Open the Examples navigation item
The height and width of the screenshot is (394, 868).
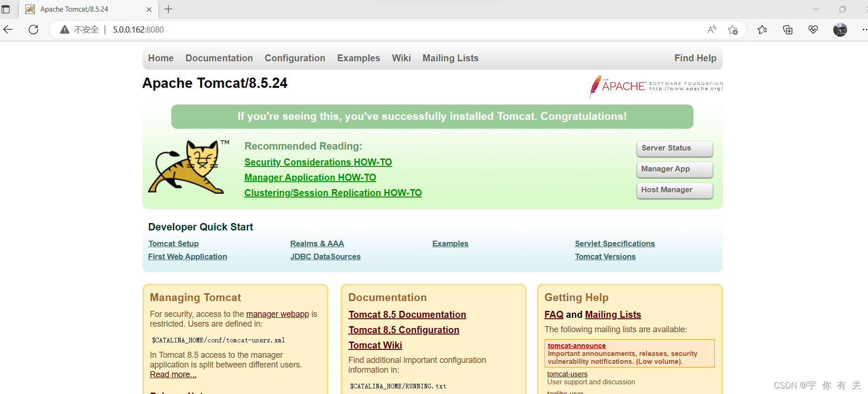[358, 58]
